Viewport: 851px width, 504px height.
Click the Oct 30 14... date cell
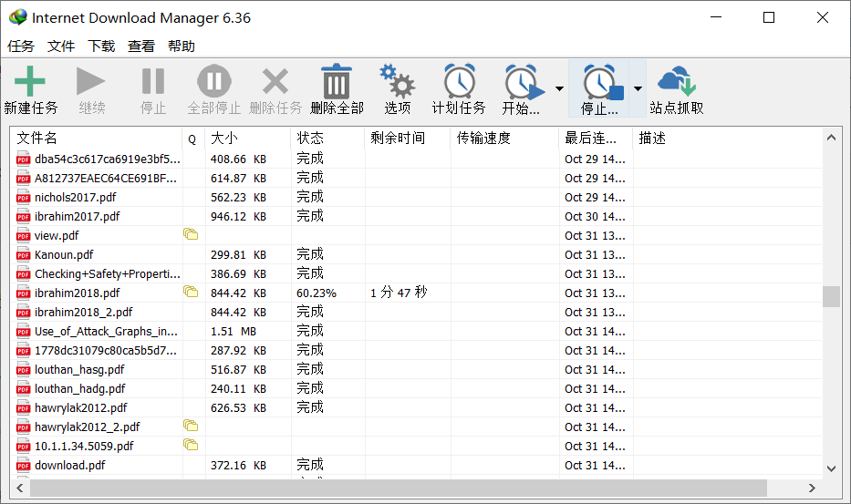point(595,217)
